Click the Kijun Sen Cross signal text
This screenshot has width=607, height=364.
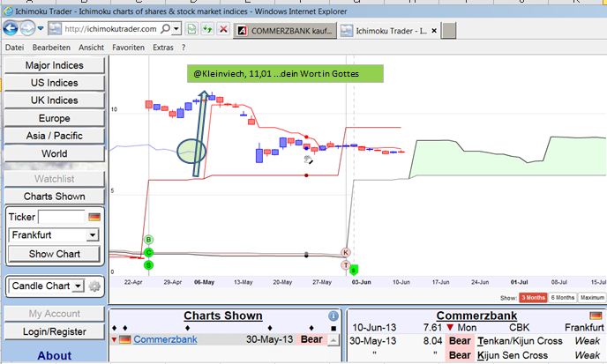pos(512,355)
